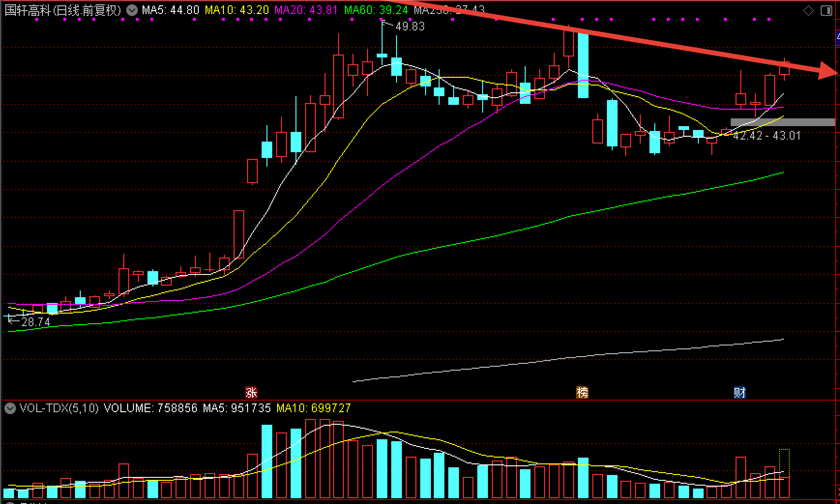The image size is (840, 504).
Task: Click the MA20: 43.81 indicator label
Action: tap(306, 10)
